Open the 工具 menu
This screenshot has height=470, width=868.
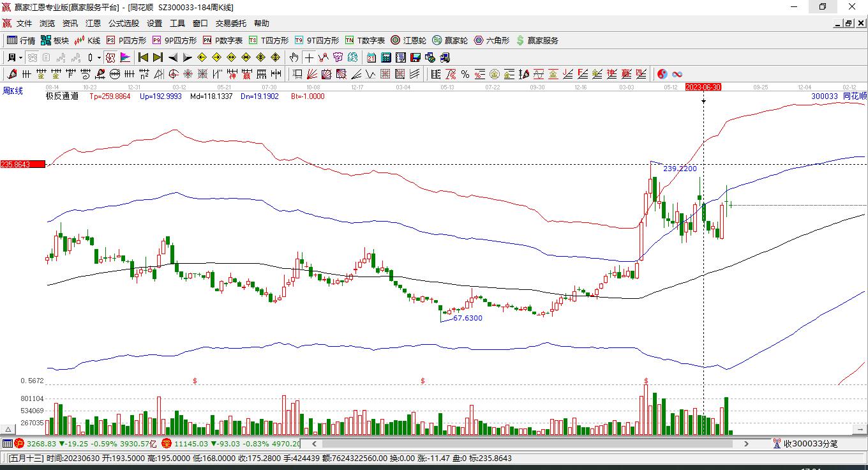coord(177,24)
